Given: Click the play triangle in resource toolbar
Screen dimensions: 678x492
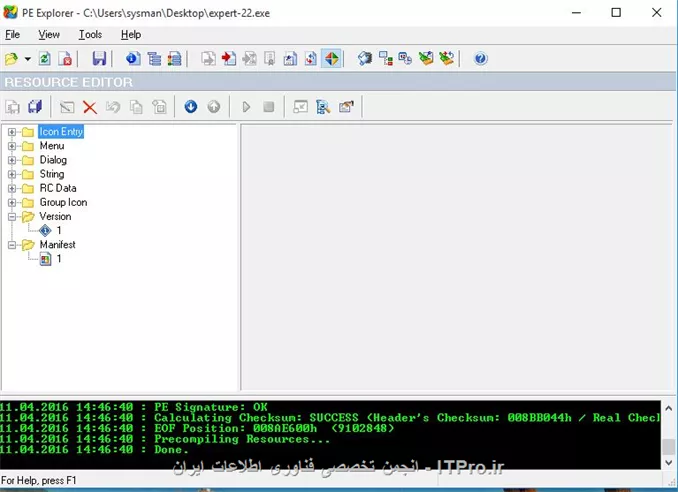Looking at the screenshot, I should [x=246, y=107].
